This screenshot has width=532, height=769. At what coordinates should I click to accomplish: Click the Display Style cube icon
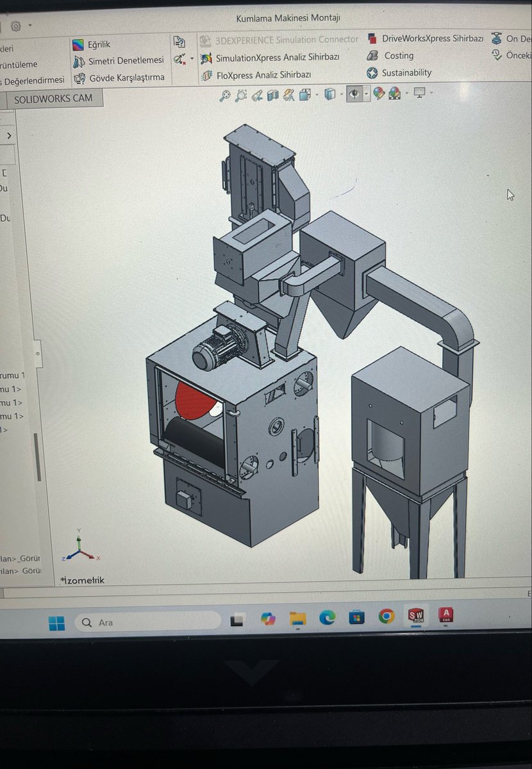click(329, 95)
